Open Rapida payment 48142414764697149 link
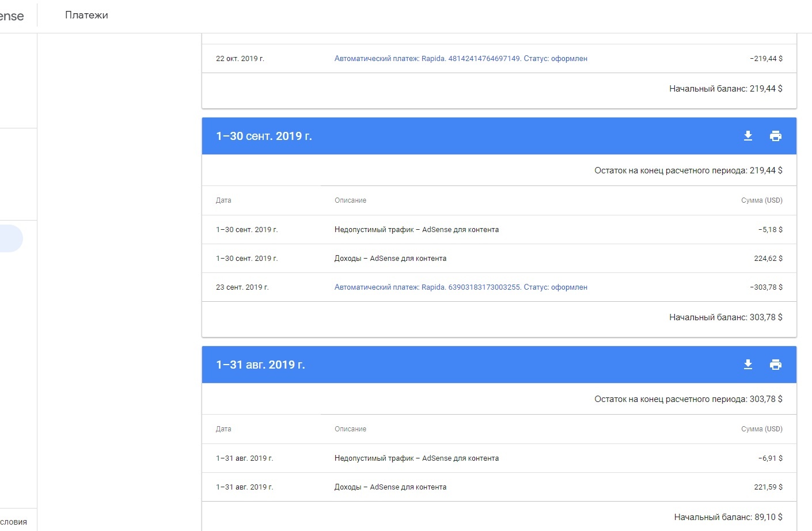 461,59
